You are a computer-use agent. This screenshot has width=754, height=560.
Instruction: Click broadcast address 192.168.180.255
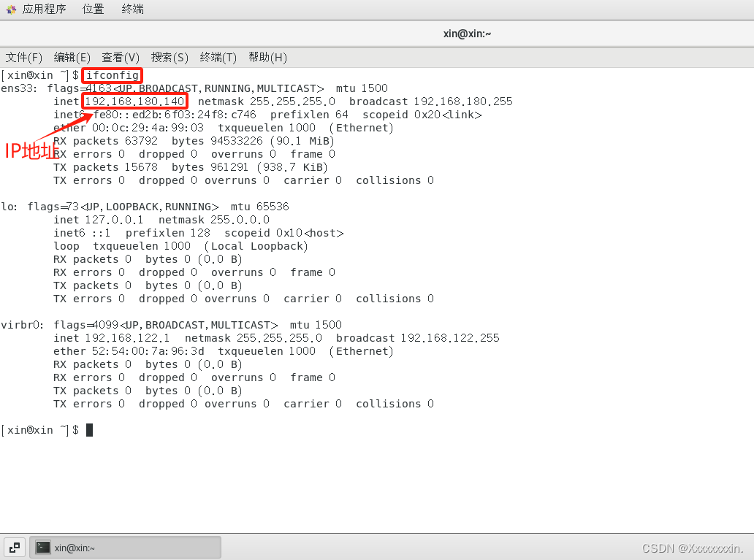(463, 101)
